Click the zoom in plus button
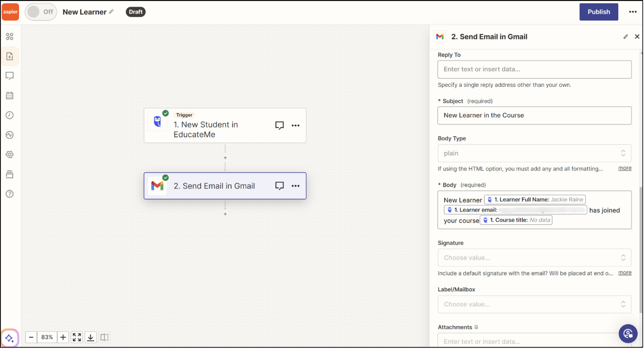The image size is (644, 350). (63, 337)
